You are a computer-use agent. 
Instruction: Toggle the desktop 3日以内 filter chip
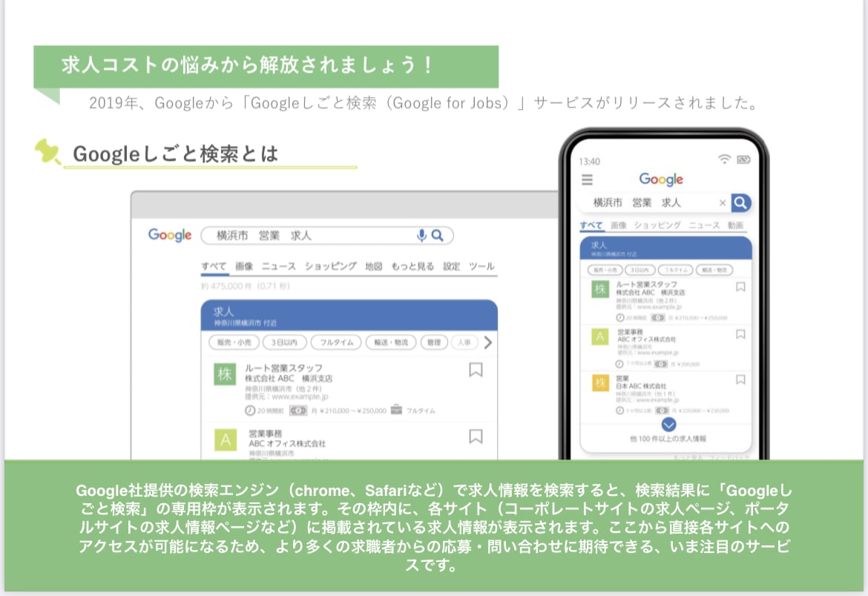[284, 342]
